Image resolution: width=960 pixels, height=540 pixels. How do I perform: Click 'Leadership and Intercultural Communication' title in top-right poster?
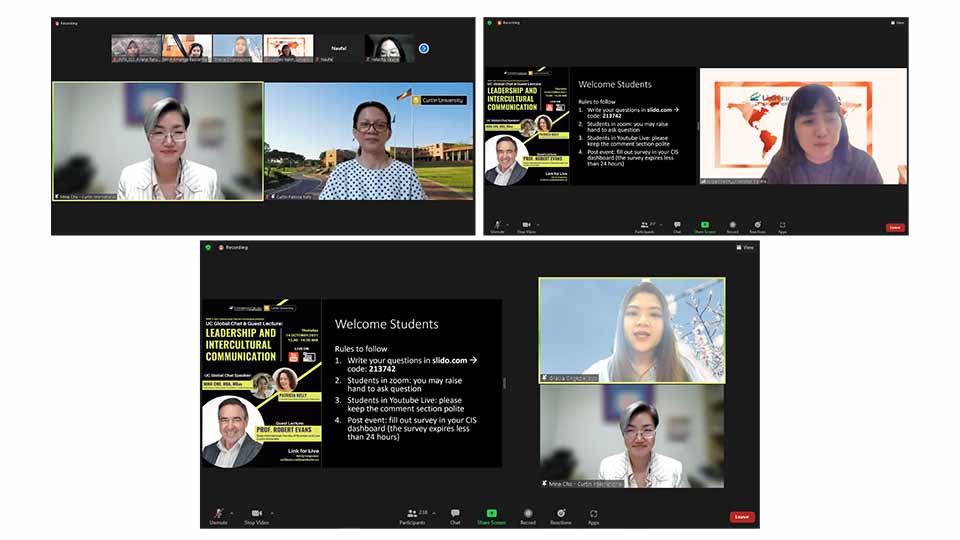(x=512, y=99)
